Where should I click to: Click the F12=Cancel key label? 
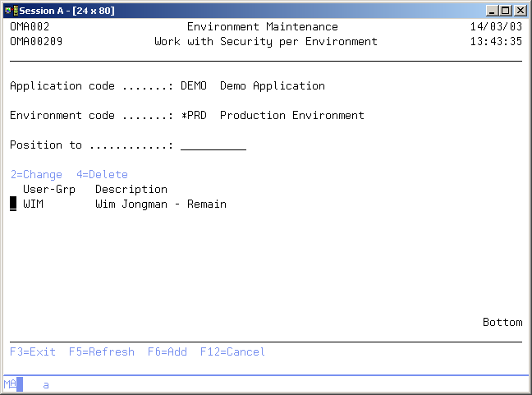tap(232, 352)
